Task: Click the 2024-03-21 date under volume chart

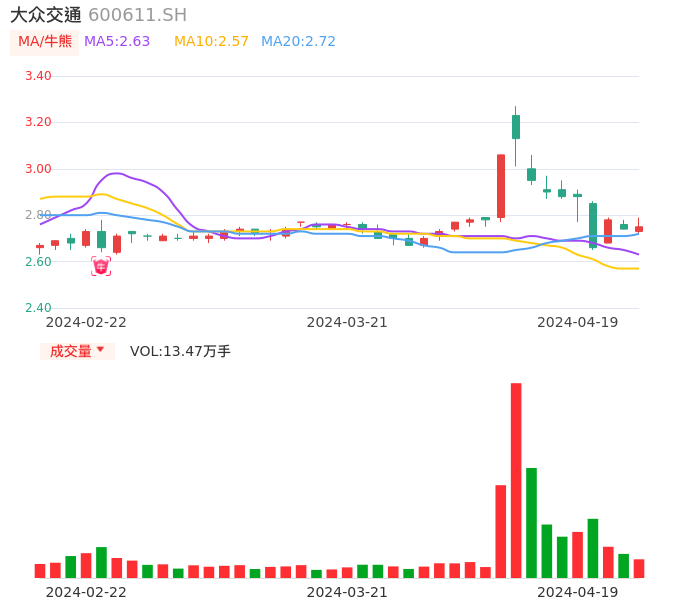Action: tap(347, 592)
